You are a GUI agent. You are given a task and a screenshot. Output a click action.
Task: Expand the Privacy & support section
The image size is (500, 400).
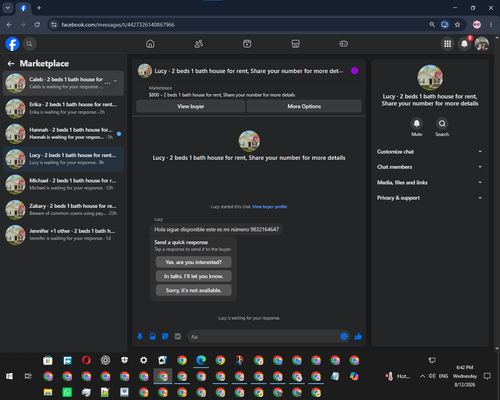430,198
